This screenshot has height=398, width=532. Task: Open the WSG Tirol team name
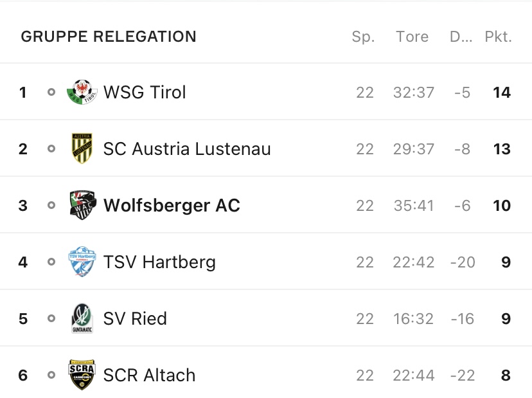[145, 92]
